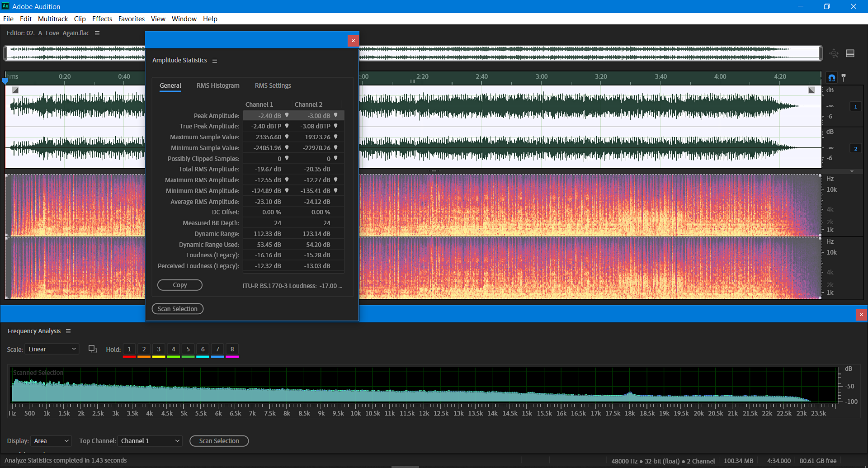Select the pin icon next to the headphone icon
868x468 pixels.
point(844,77)
